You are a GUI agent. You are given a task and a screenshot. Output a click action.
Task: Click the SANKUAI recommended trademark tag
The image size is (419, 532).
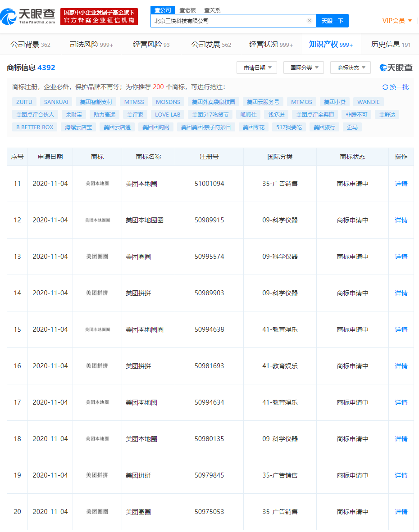click(56, 102)
